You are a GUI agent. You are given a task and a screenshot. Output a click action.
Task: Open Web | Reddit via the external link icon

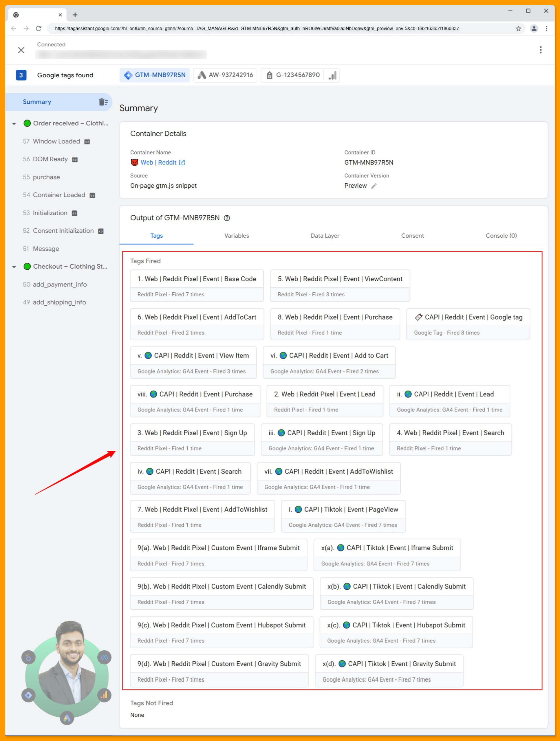(x=182, y=162)
